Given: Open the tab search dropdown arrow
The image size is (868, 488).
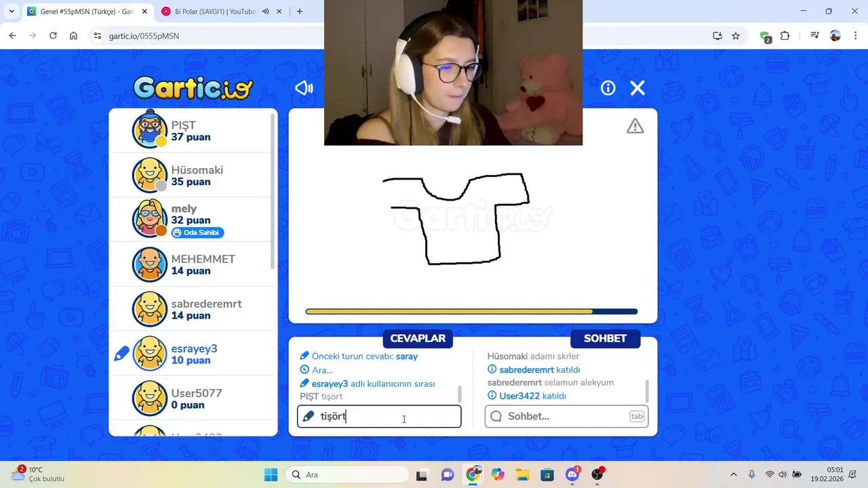Looking at the screenshot, I should (12, 12).
